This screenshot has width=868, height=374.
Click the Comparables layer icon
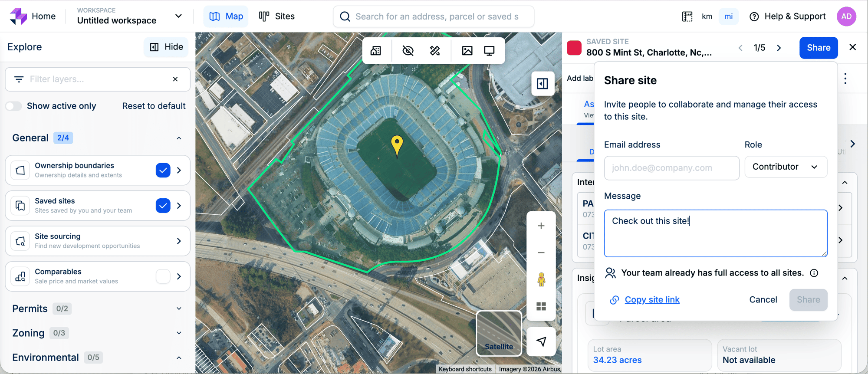click(20, 276)
